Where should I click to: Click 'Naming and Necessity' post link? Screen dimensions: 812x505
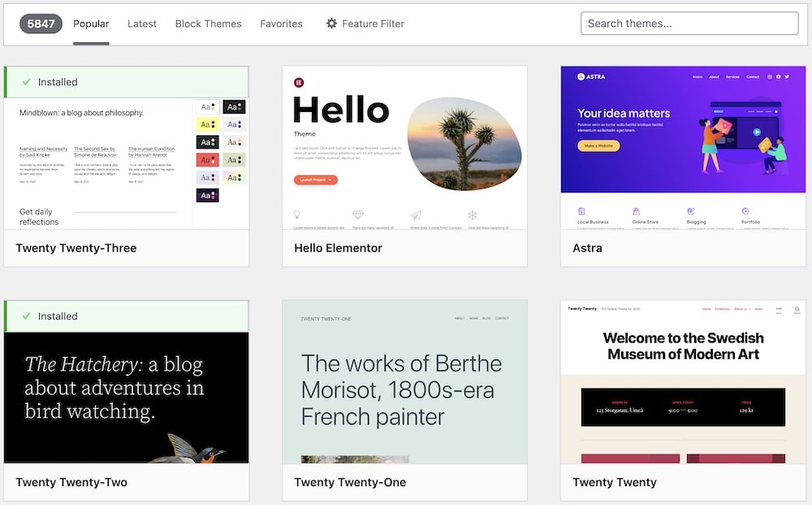44,152
